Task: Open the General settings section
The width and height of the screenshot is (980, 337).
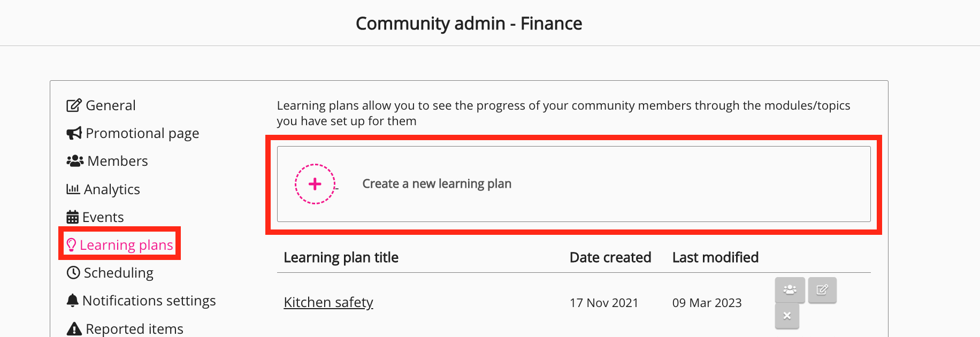Action: [x=110, y=105]
